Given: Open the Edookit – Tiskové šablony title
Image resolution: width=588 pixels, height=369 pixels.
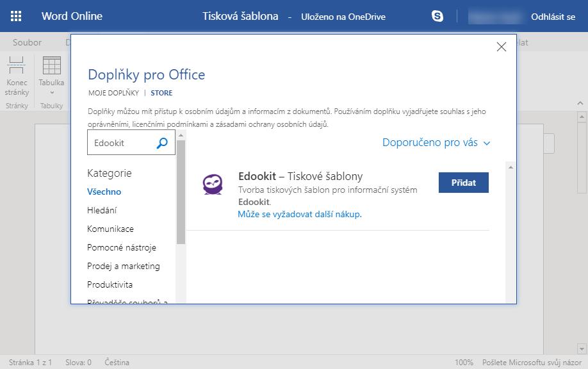Looking at the screenshot, I should click(300, 176).
